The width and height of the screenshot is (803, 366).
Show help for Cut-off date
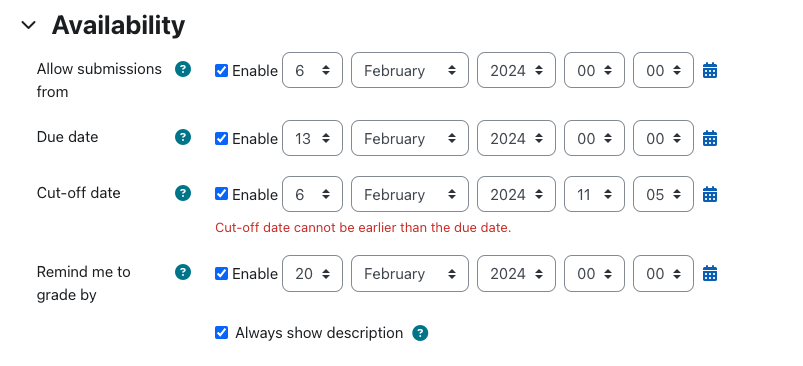(x=183, y=193)
